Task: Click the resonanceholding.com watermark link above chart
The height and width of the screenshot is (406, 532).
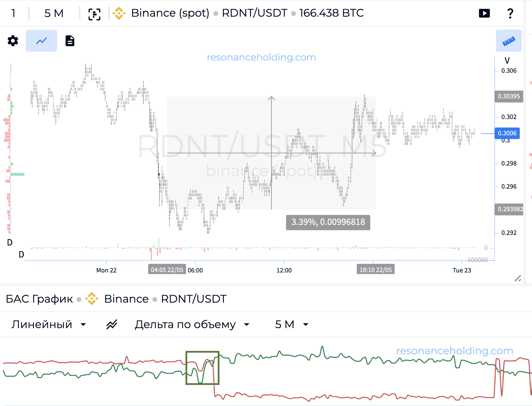Action: coord(261,57)
